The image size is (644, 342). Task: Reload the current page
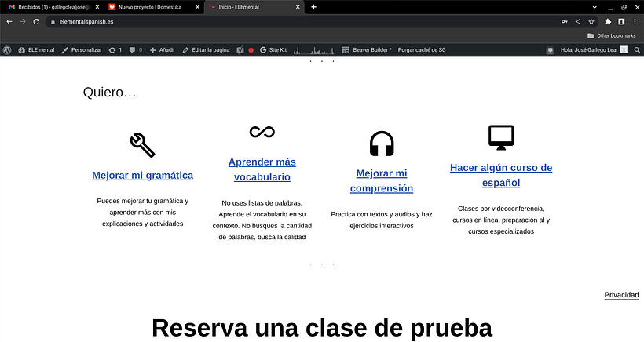(36, 22)
